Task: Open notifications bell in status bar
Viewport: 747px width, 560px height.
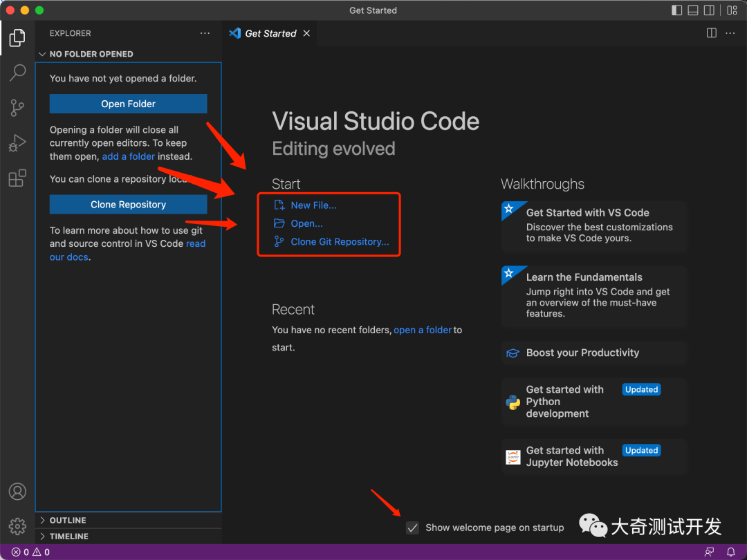Action: [731, 552]
